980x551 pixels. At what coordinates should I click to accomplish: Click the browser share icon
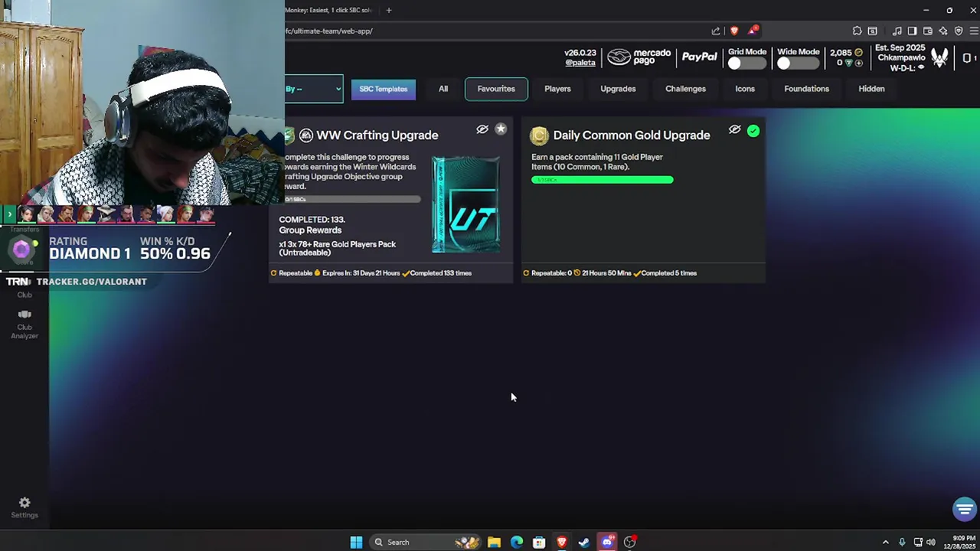(716, 31)
